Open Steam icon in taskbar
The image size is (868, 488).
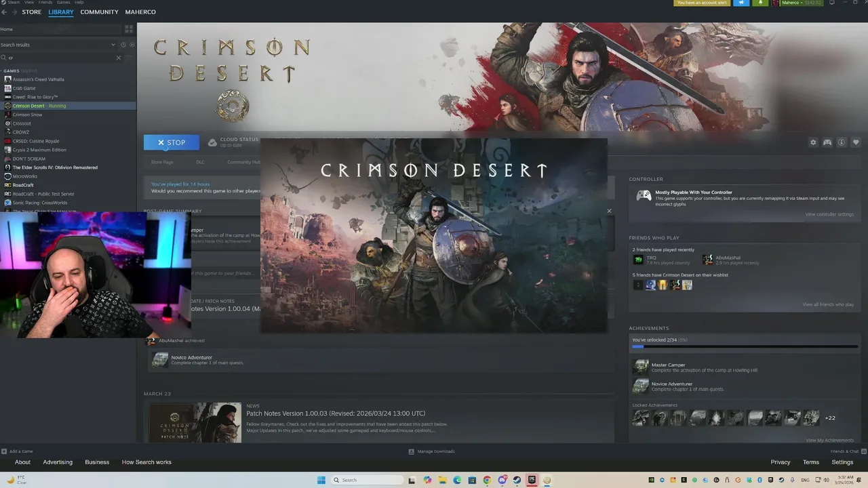point(517,480)
